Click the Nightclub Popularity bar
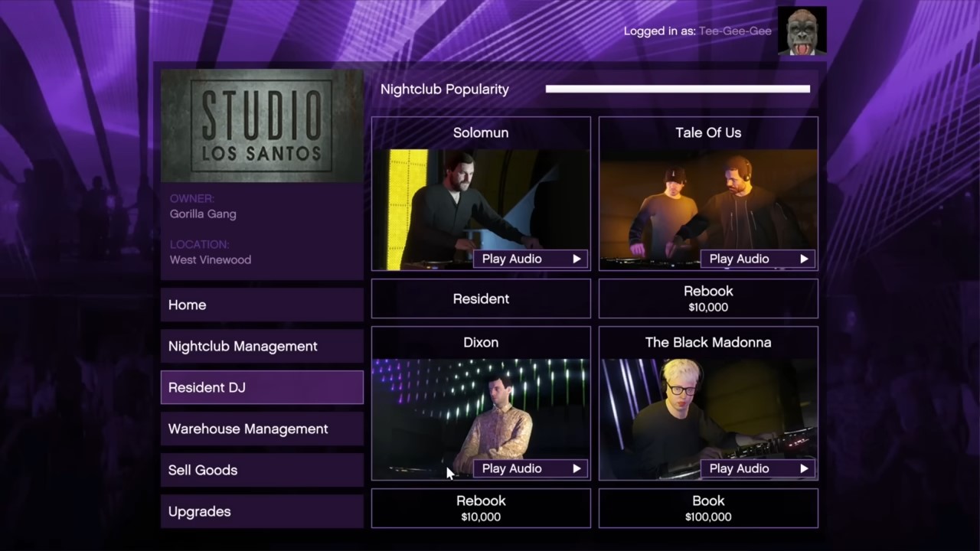The width and height of the screenshot is (980, 551). tap(678, 89)
